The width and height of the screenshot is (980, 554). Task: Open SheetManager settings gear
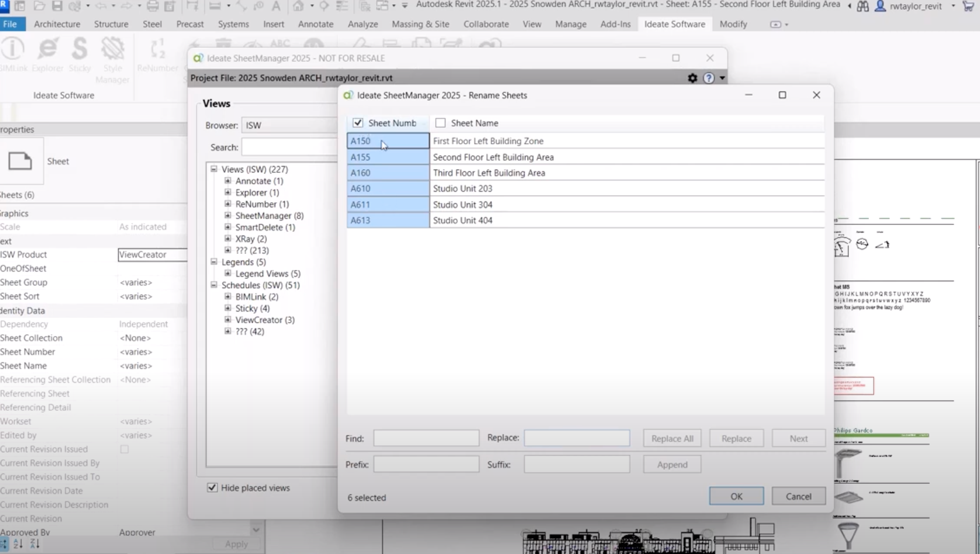coord(692,78)
